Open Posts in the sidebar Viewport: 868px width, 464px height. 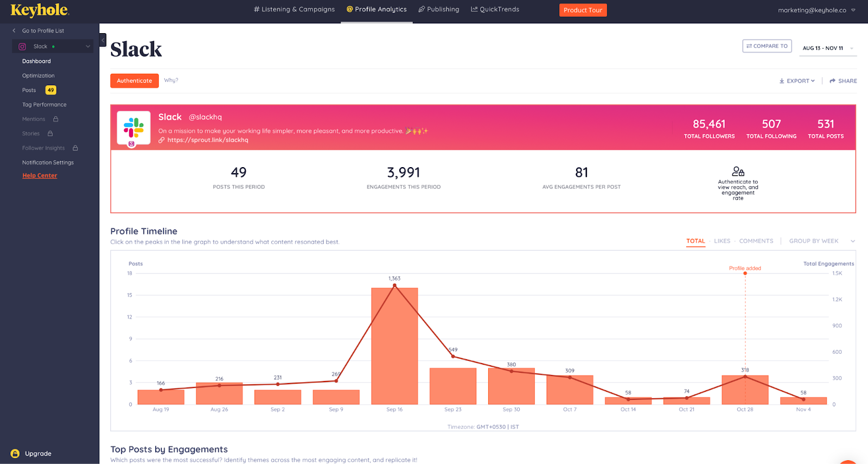(29, 90)
